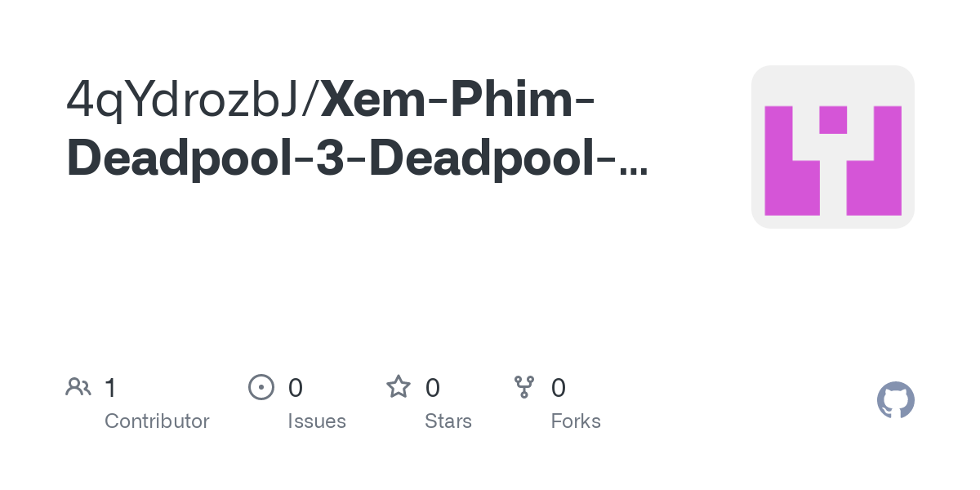The image size is (980, 490).
Task: Select the Stars label
Action: (x=448, y=421)
